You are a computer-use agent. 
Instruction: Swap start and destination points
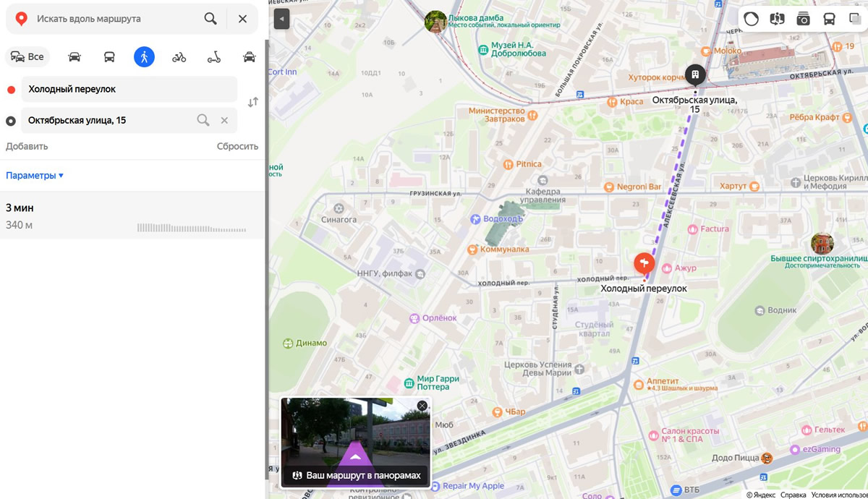252,103
